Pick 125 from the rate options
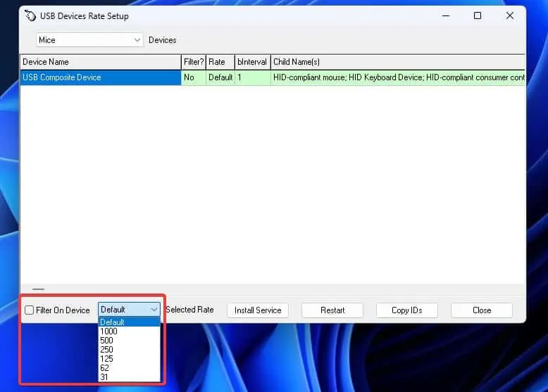Viewport: 548px width, 392px height. point(107,359)
